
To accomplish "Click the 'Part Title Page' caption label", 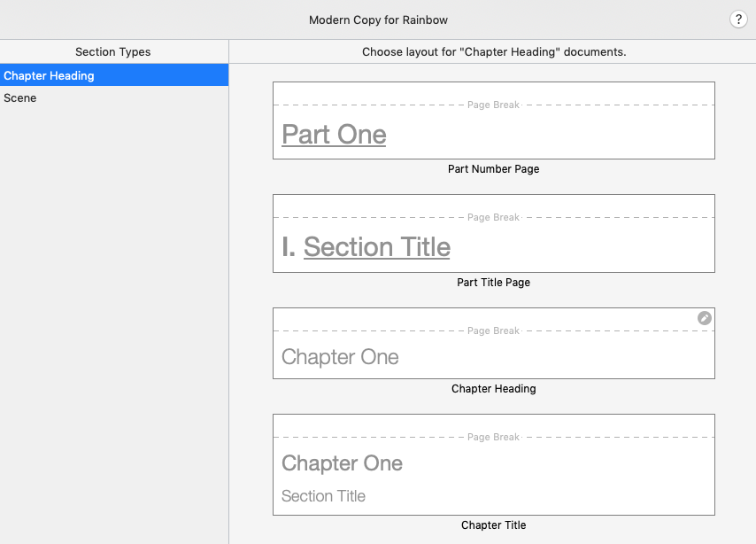I will (x=494, y=283).
